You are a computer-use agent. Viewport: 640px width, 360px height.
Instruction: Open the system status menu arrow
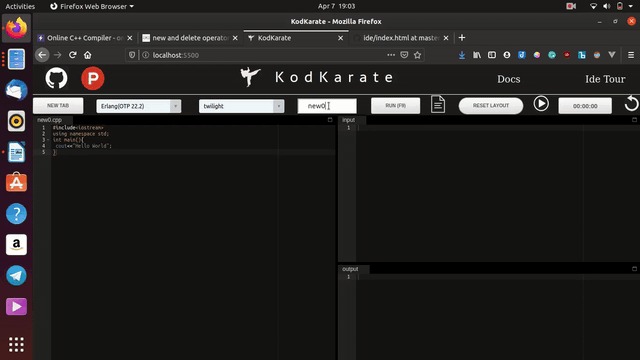(x=631, y=6)
